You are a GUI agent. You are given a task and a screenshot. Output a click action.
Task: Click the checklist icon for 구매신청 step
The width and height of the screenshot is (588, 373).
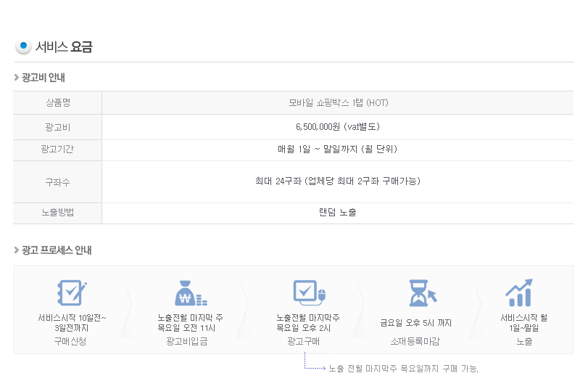[72, 292]
